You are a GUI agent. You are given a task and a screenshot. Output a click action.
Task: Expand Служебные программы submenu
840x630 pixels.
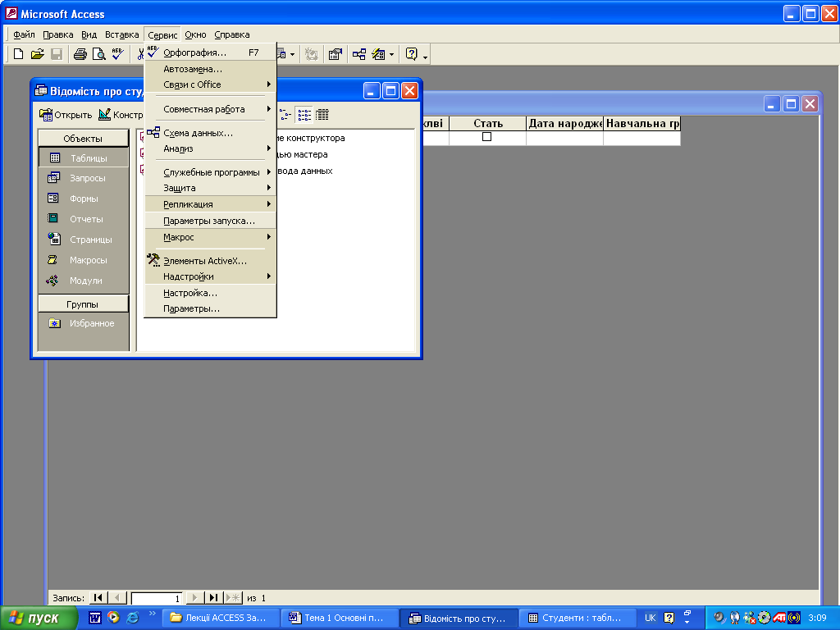(x=211, y=172)
